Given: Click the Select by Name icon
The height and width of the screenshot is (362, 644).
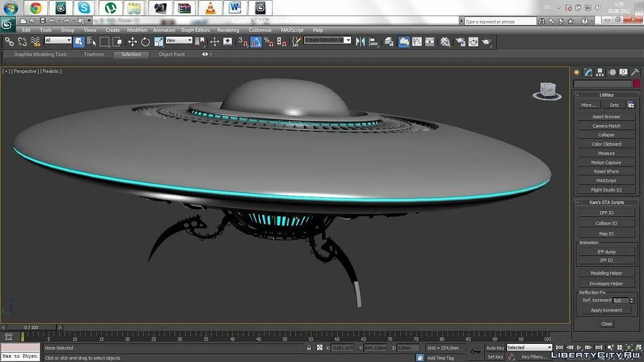Looking at the screenshot, I should click(91, 41).
